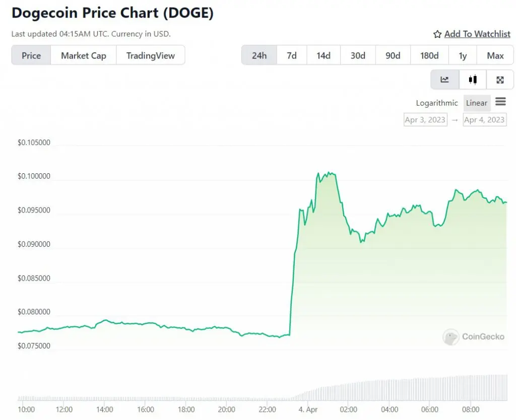Select the 7d time range
516x420 pixels.
[292, 55]
